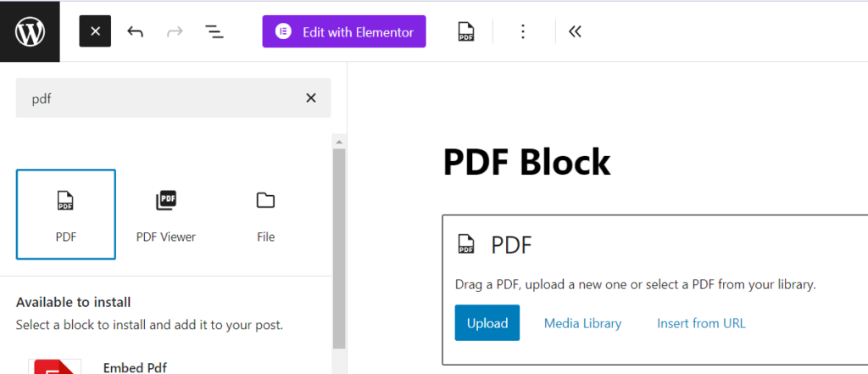Insert the PDF Viewer block
Screen dimensions: 868x374
tap(166, 215)
